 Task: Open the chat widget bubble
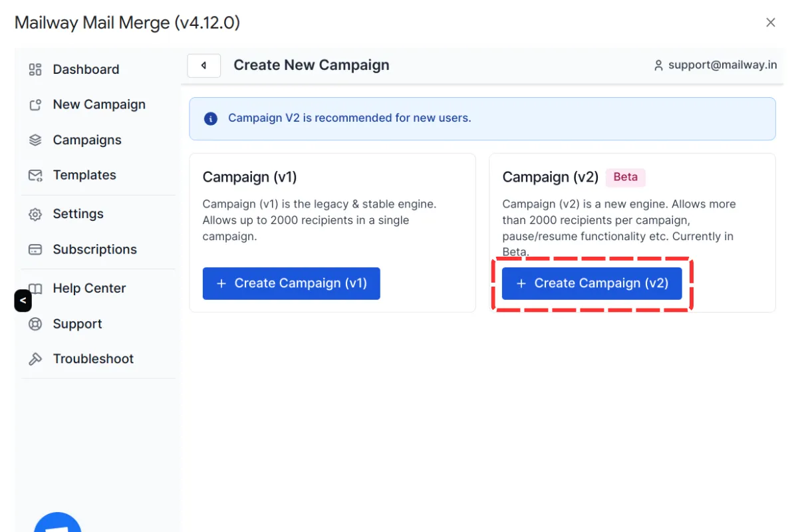[58, 525]
